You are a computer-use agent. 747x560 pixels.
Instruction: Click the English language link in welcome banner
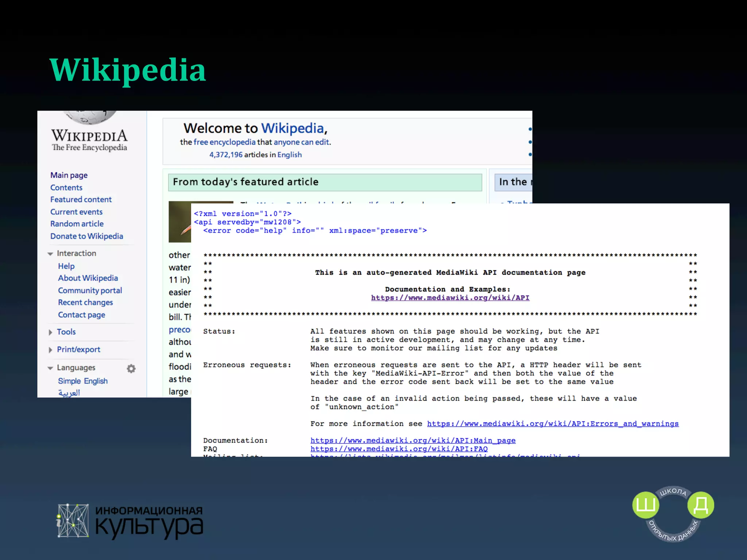290,155
